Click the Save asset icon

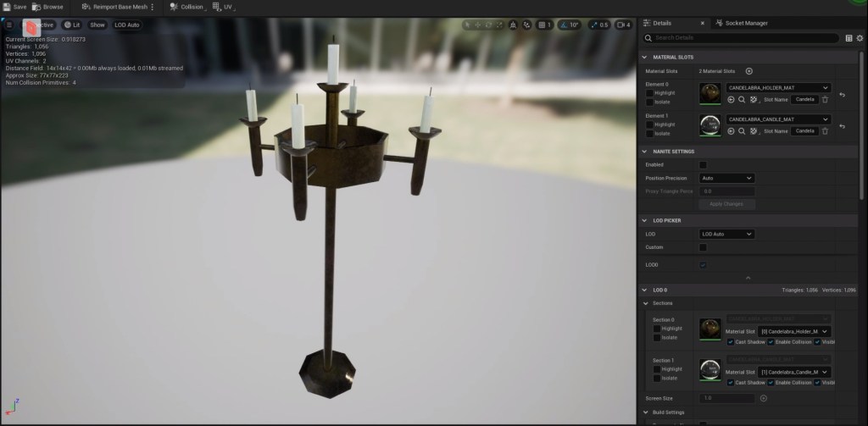coord(8,7)
